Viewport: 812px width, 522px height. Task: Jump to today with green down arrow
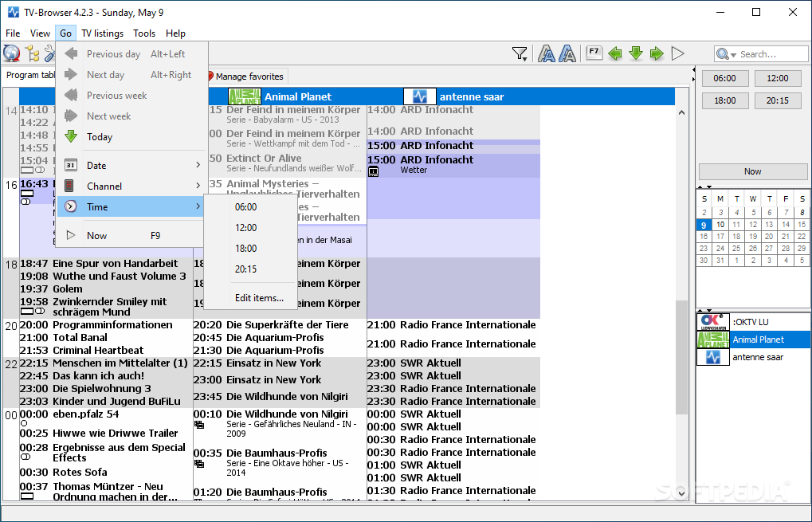pyautogui.click(x=636, y=53)
